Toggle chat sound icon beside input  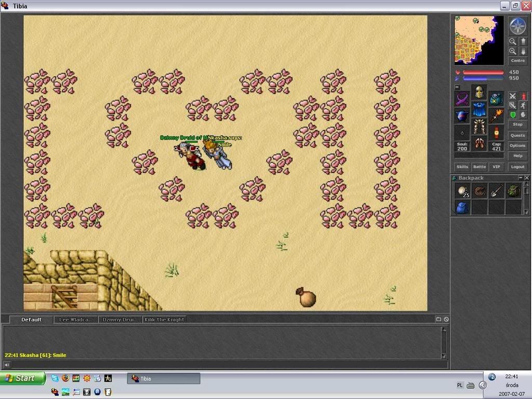pyautogui.click(x=7, y=365)
